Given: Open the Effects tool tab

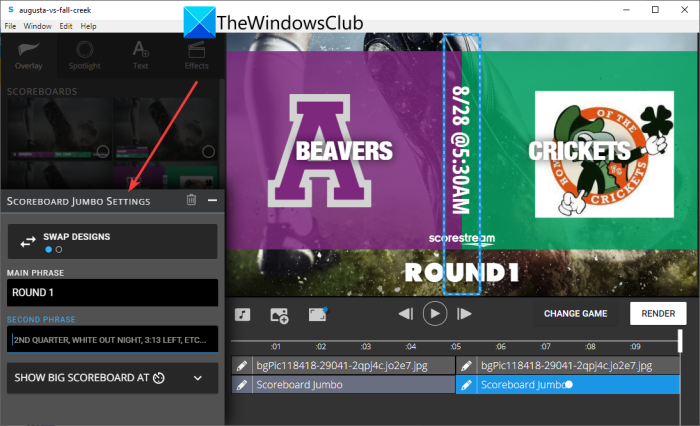Looking at the screenshot, I should tap(196, 56).
